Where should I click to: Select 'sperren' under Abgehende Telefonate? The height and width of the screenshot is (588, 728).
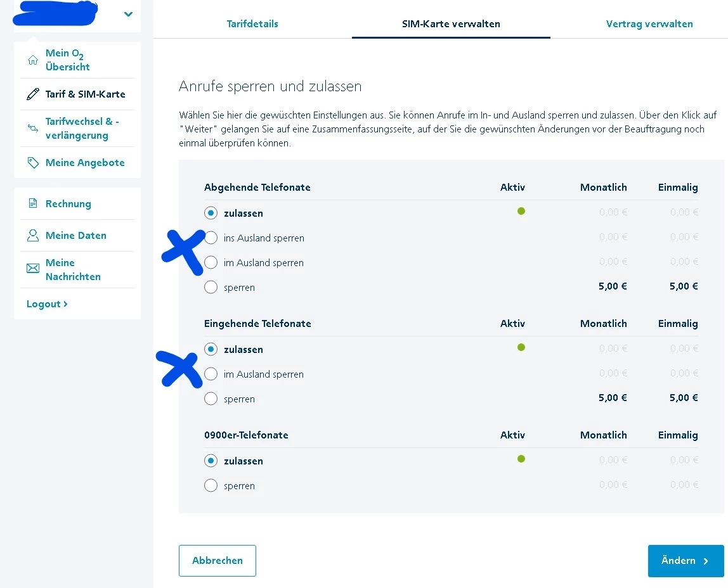[211, 288]
